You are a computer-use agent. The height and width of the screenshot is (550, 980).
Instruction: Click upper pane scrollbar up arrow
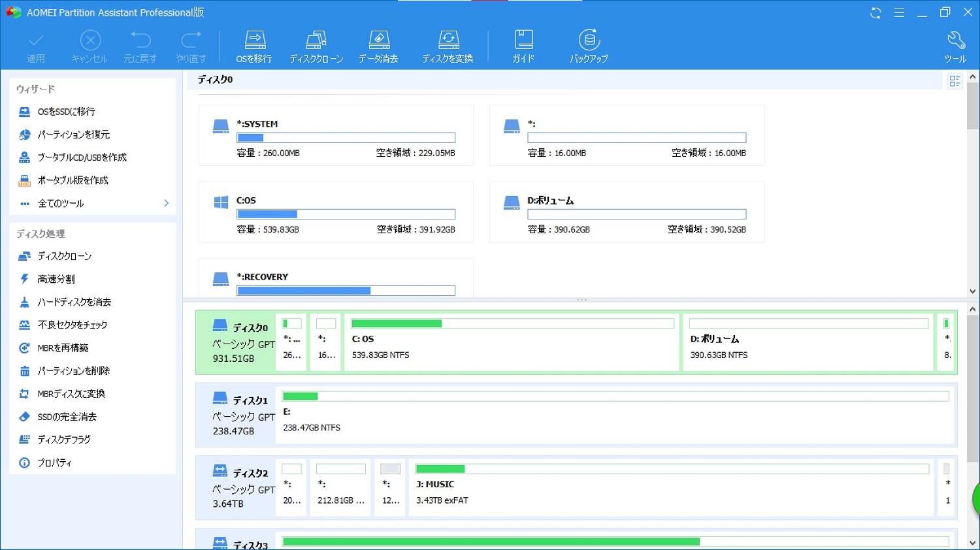pos(973,78)
